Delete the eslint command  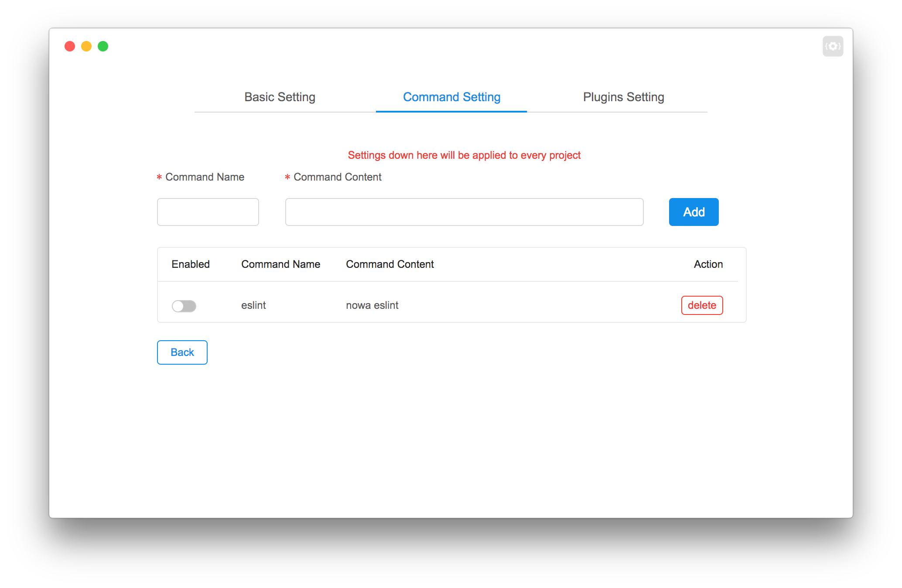click(x=702, y=305)
